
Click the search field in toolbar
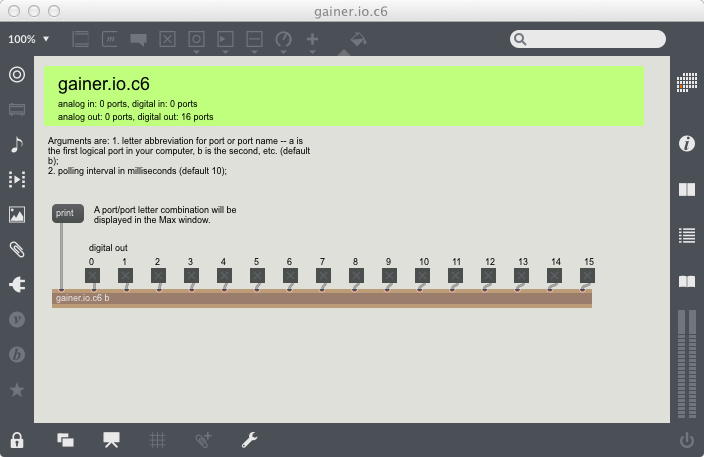tap(588, 39)
